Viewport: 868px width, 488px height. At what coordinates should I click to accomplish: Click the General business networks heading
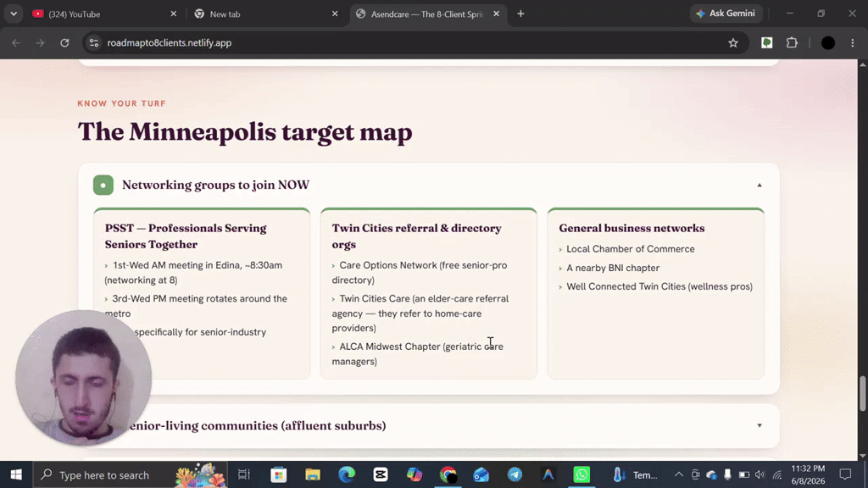click(x=632, y=228)
